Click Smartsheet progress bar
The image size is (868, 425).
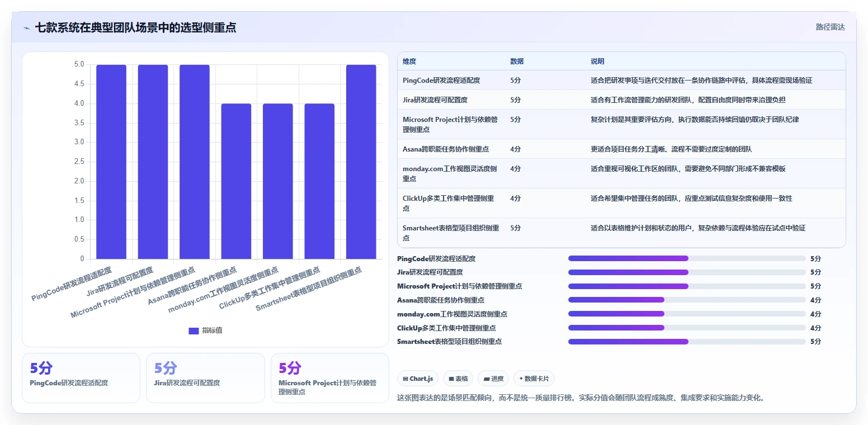coord(687,341)
